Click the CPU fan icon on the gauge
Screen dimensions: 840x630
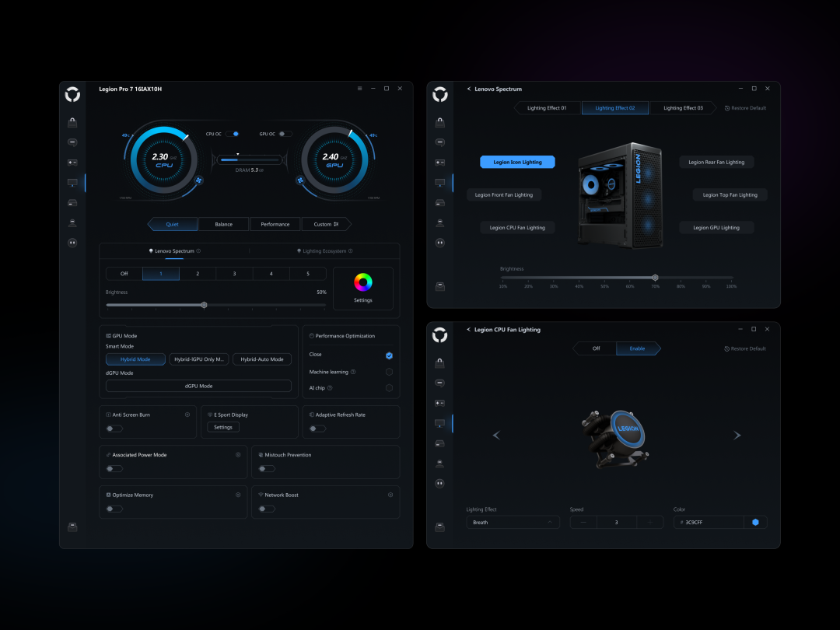(x=198, y=180)
